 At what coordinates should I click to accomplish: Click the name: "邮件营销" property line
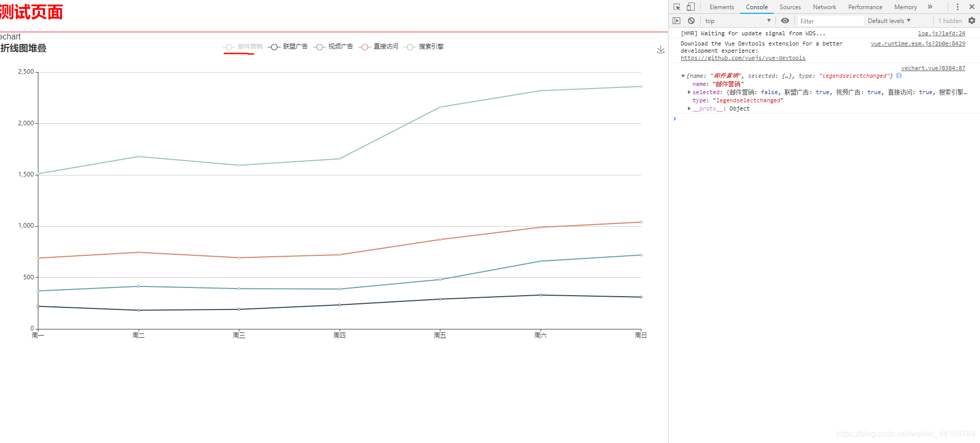point(718,84)
